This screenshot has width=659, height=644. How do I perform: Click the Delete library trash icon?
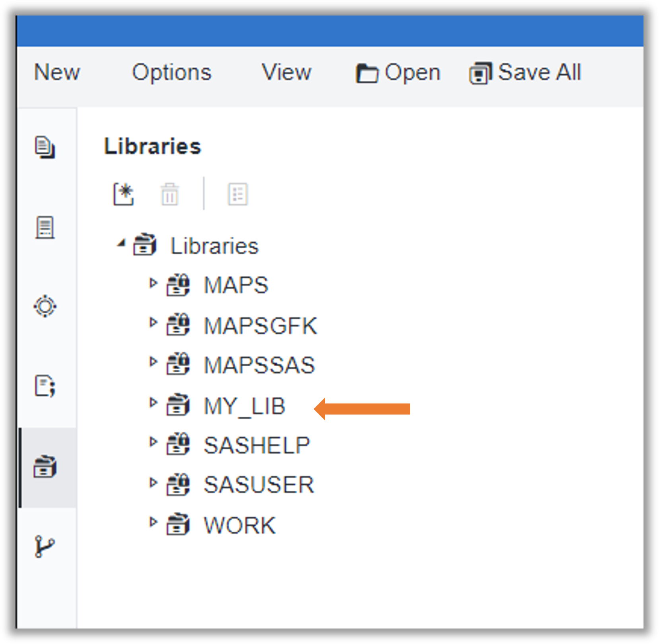(x=170, y=194)
